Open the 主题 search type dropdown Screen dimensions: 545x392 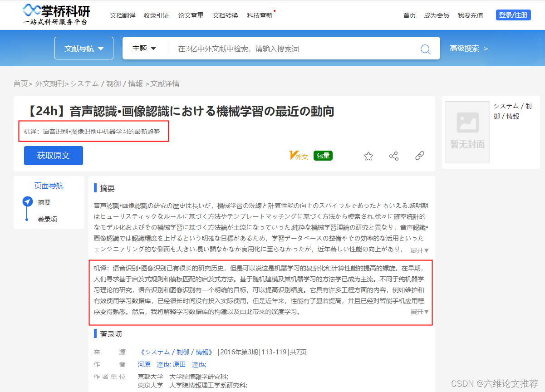[144, 48]
